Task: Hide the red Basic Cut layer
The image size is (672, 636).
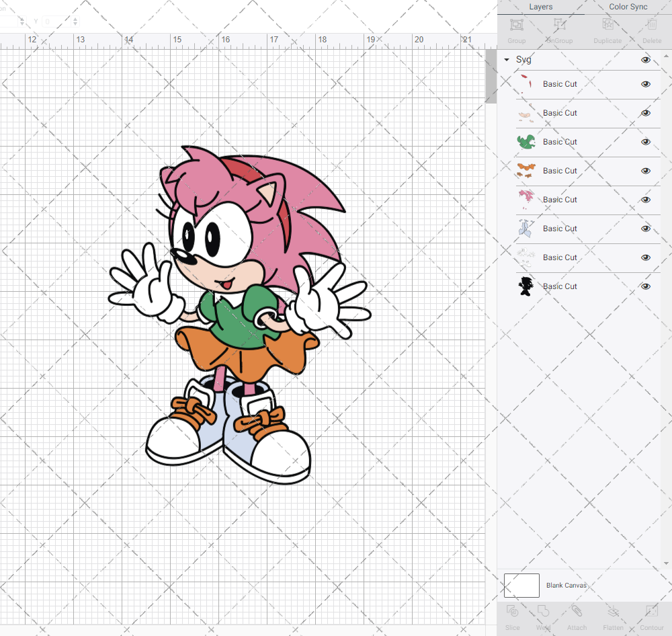Action: (645, 84)
